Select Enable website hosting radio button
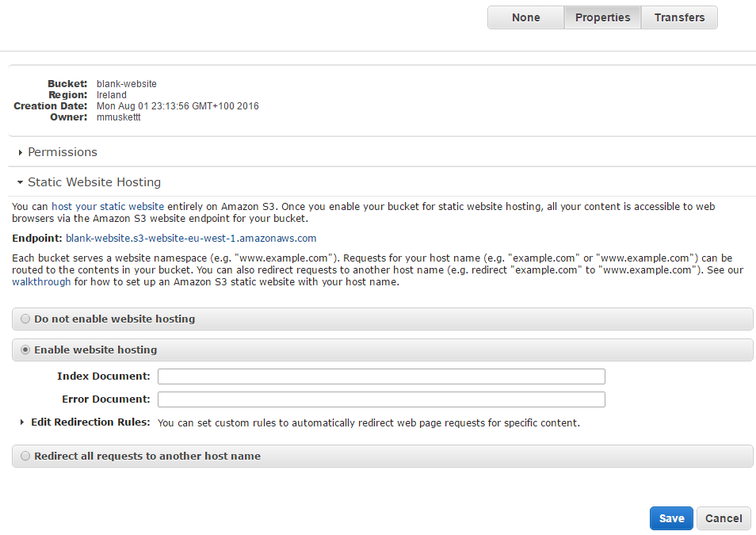Image resolution: width=756 pixels, height=535 pixels. (x=25, y=350)
